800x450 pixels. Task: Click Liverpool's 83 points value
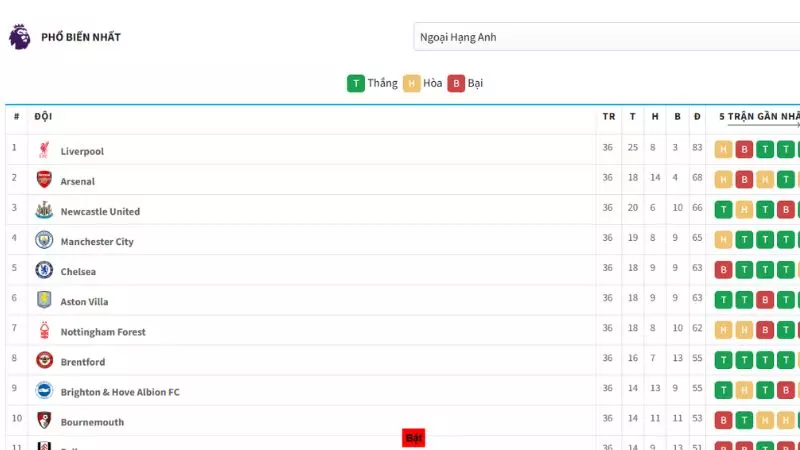tap(697, 147)
